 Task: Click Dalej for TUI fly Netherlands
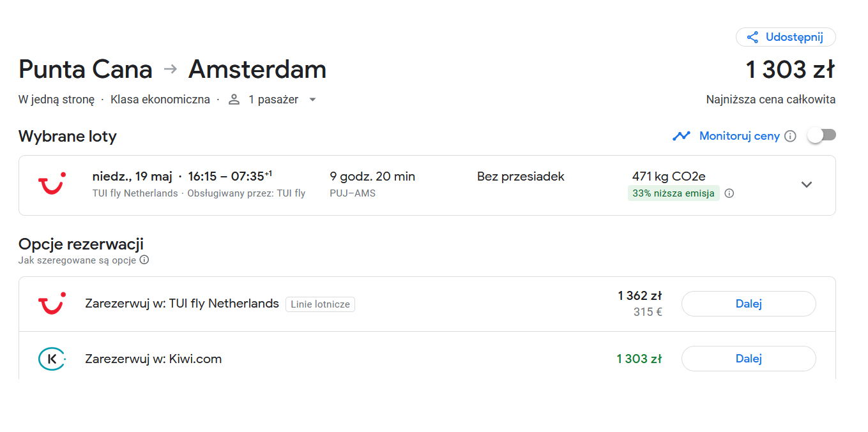tap(749, 304)
